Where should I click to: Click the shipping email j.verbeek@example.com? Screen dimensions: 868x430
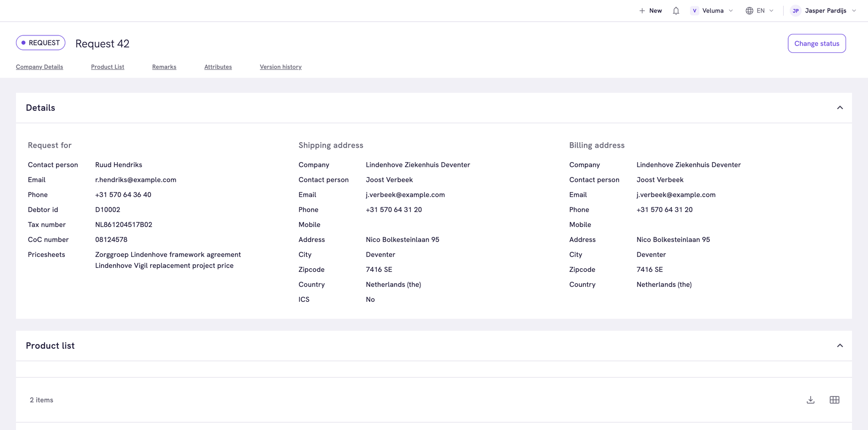click(x=406, y=195)
